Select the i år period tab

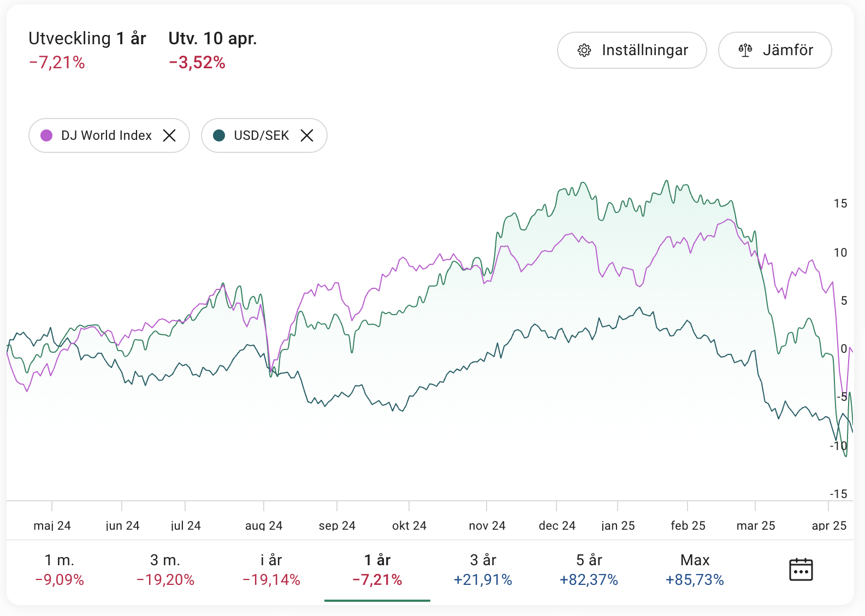271,570
